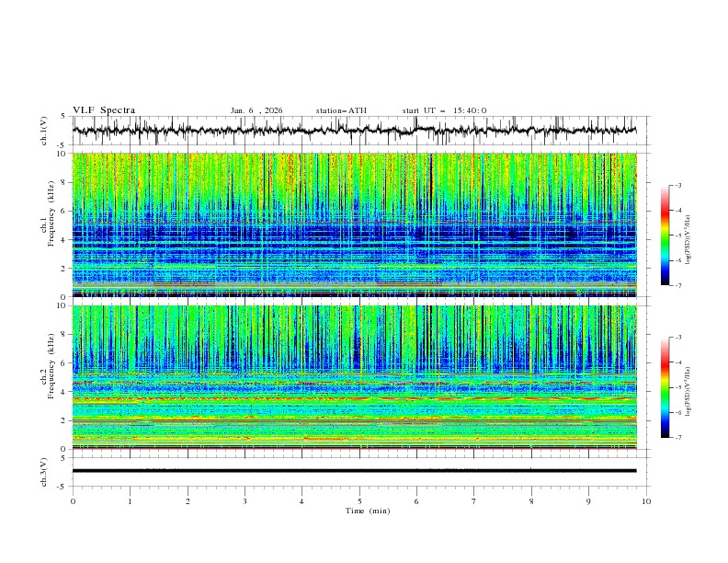This screenshot has width=728, height=563.
Task: Select the "station=ATH" header label
Action: (341, 110)
